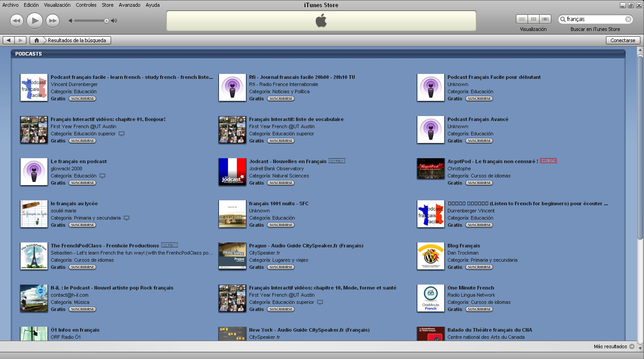Click the Conectarse button
644x359 pixels.
623,40
